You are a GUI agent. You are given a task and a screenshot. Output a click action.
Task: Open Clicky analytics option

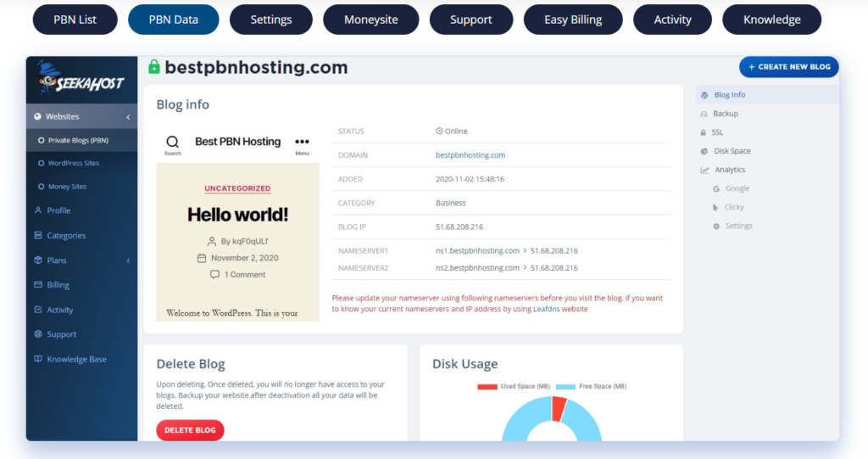pyautogui.click(x=734, y=207)
